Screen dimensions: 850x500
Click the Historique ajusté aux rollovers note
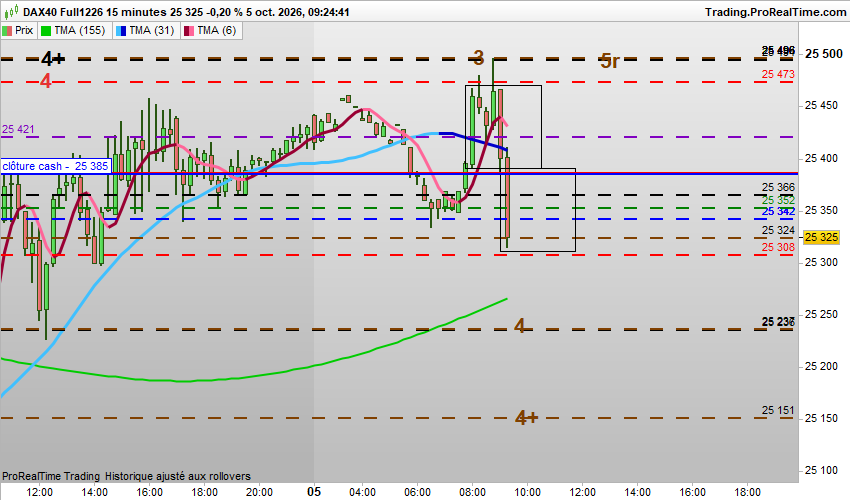[x=178, y=476]
